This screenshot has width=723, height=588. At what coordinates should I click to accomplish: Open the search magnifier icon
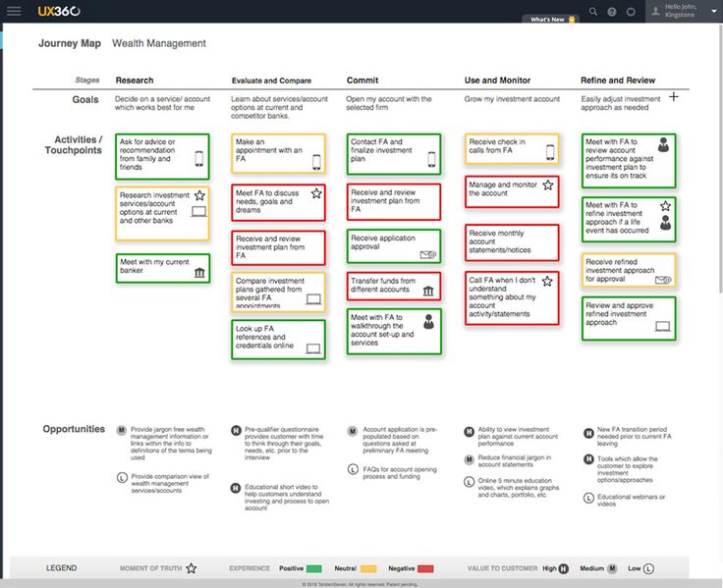pyautogui.click(x=593, y=12)
